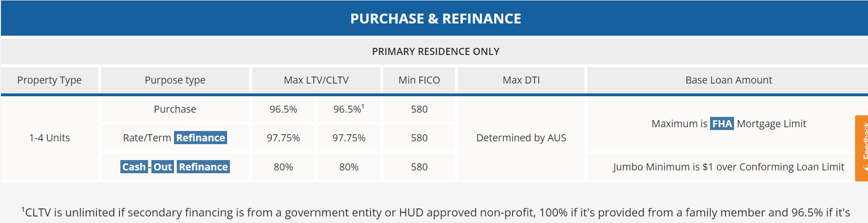
Task: Click the Determined by AUS cell
Action: coord(521,138)
